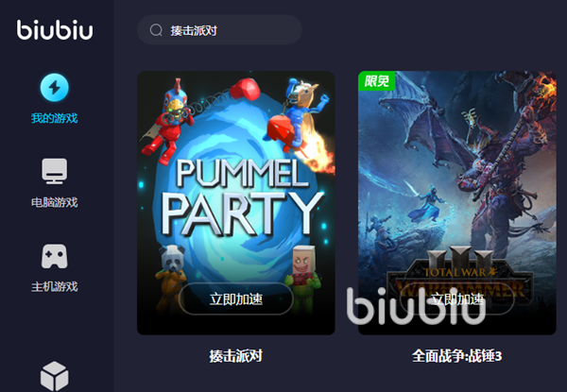Accelerate Total War Warhammer 3 now
567x392 pixels.
coord(457,298)
